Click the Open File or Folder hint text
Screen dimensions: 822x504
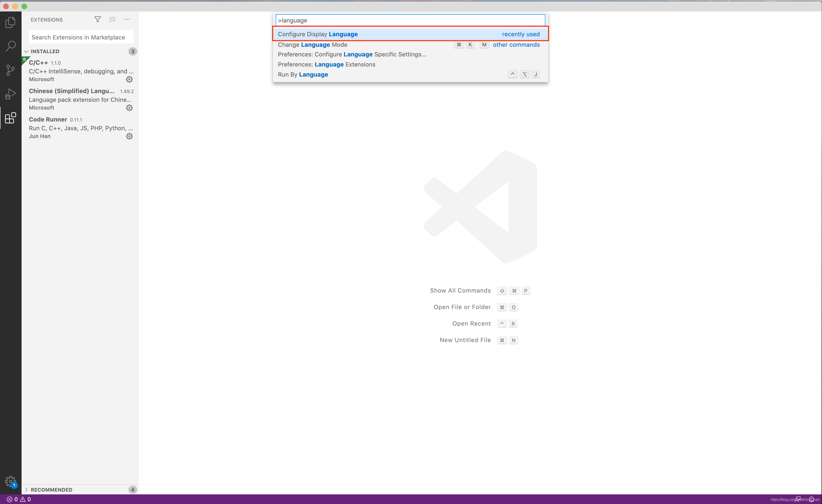(462, 307)
